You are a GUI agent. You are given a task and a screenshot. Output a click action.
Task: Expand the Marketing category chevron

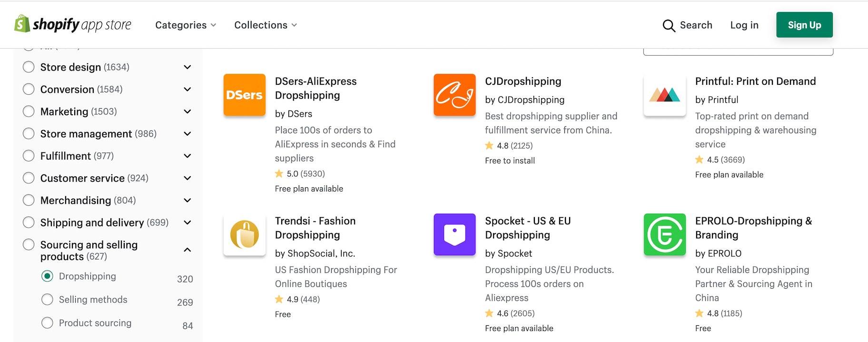click(187, 111)
